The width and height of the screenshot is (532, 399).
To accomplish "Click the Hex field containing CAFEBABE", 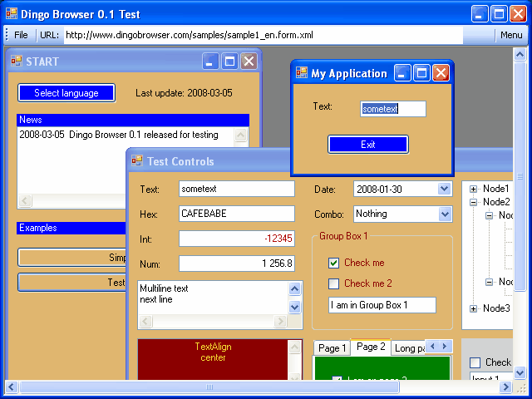I will coord(236,214).
